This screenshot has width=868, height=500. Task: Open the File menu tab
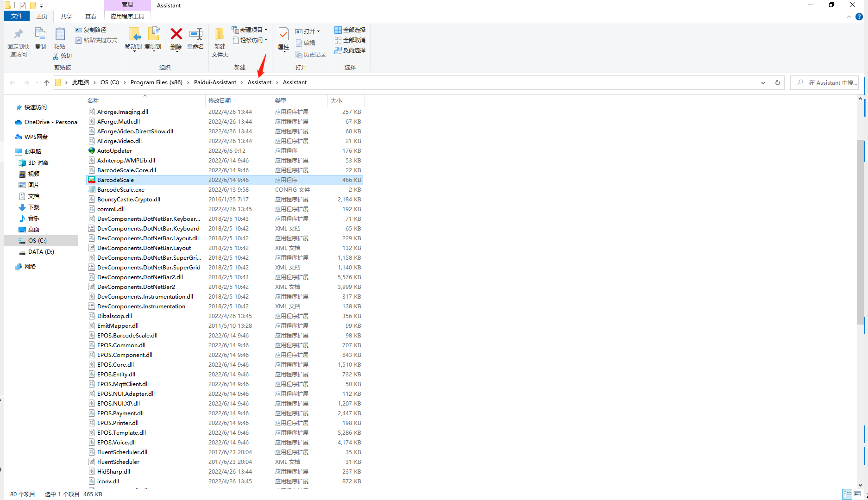tap(17, 16)
